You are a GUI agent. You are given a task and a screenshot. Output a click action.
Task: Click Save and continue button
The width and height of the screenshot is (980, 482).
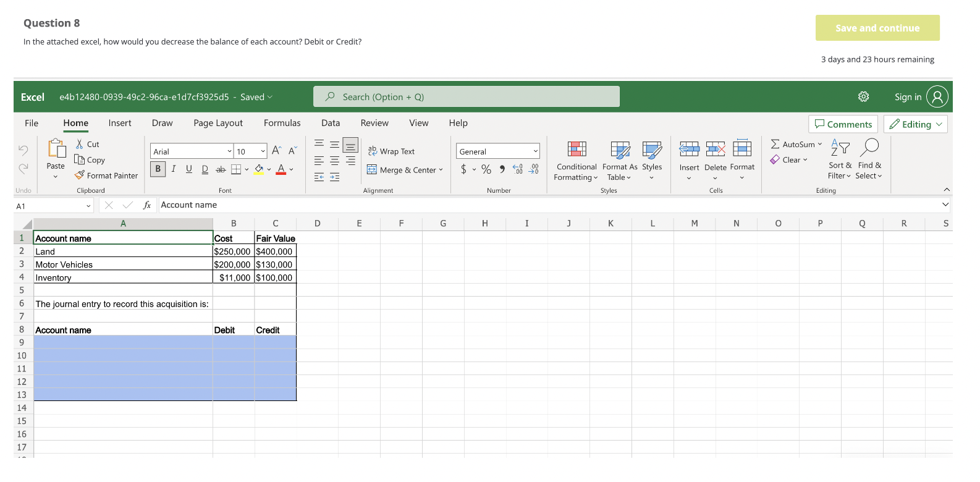(877, 28)
